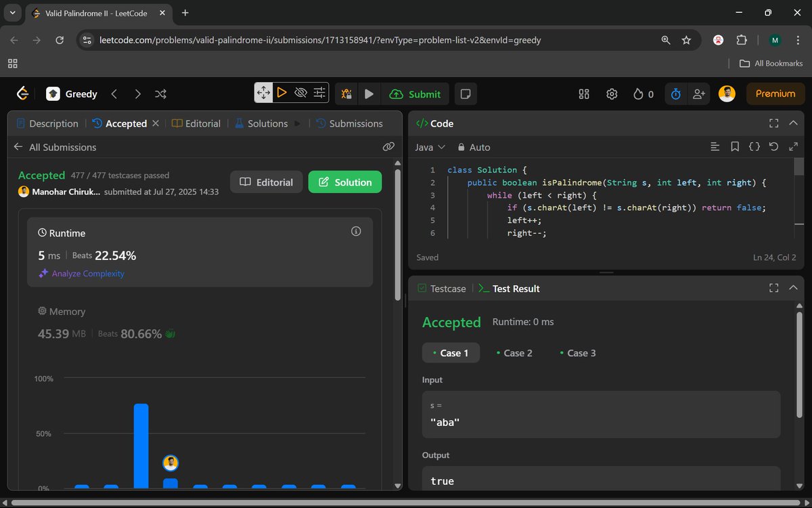Open the Greedy problem list

(72, 94)
